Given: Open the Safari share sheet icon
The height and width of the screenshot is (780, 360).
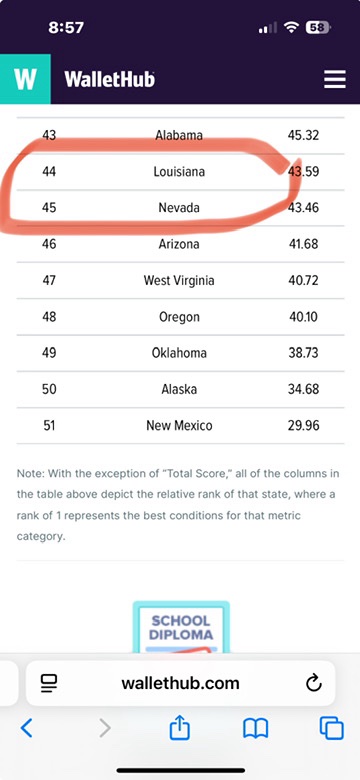Looking at the screenshot, I should coord(180,727).
